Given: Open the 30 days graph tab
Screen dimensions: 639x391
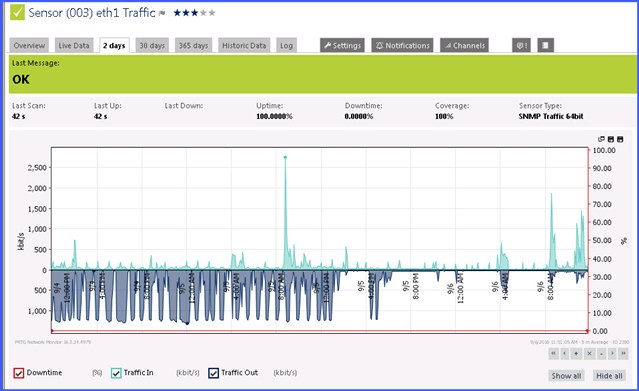Looking at the screenshot, I should point(152,45).
